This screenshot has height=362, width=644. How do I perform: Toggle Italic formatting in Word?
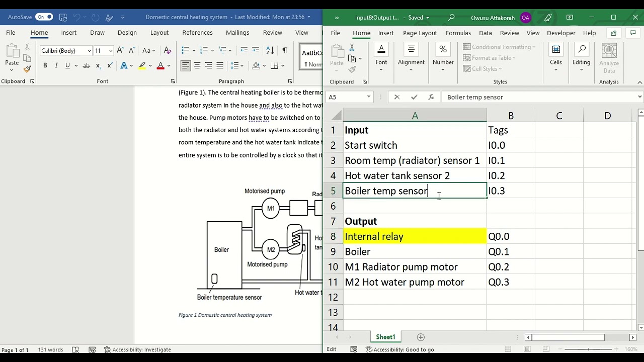(x=56, y=65)
